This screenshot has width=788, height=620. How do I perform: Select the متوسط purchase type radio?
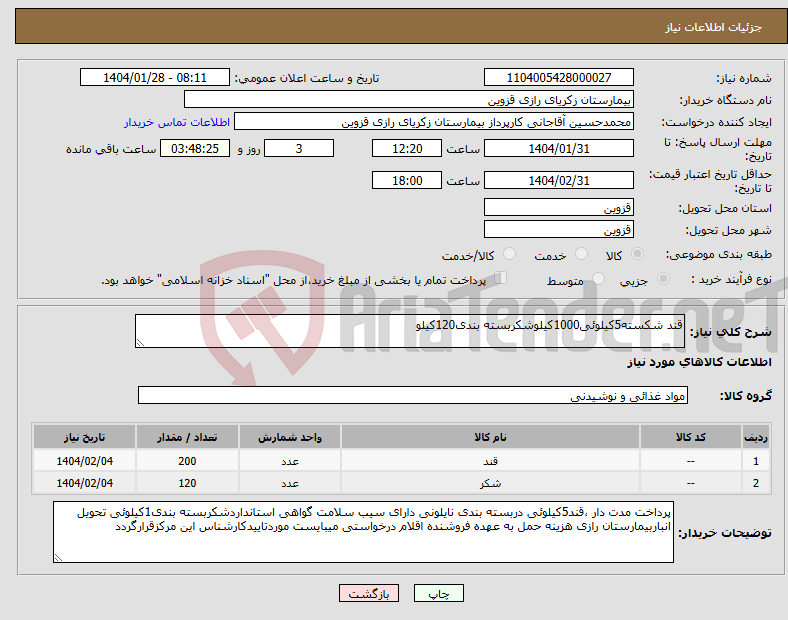[598, 278]
